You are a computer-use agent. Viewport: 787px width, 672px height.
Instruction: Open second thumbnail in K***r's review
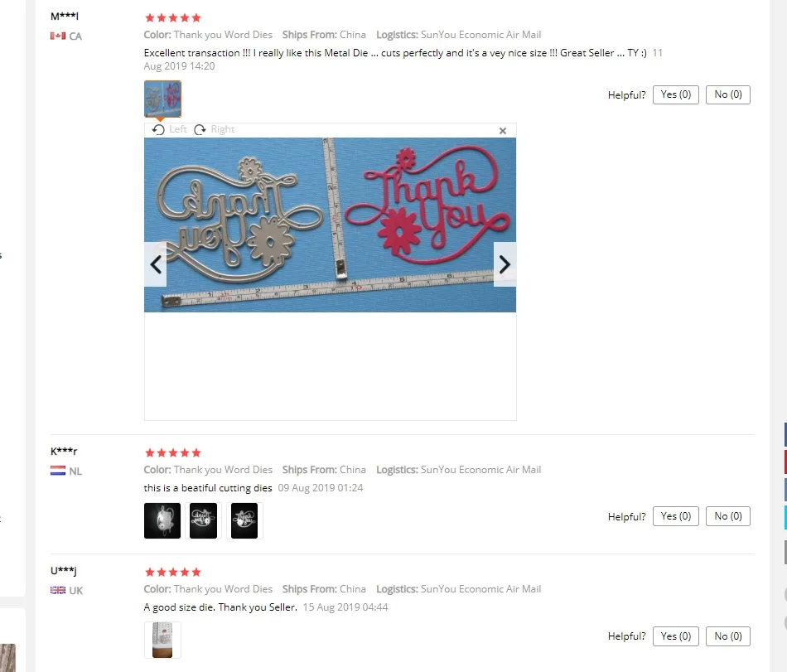[203, 521]
